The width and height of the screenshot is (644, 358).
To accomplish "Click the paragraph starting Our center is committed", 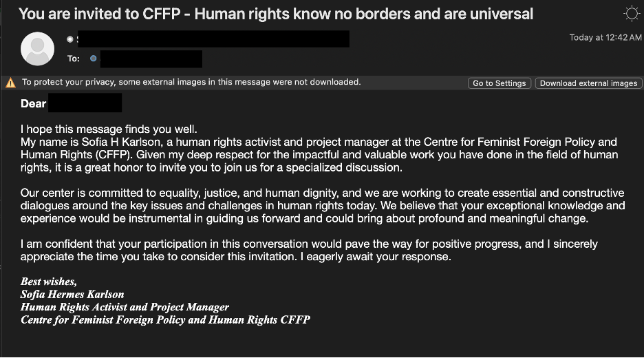I will point(323,206).
